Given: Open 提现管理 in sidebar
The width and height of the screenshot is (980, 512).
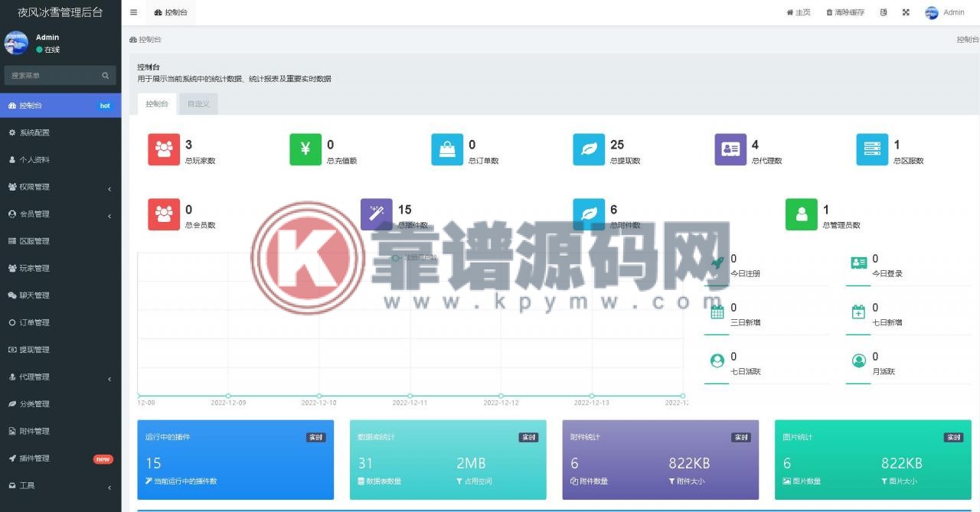Looking at the screenshot, I should 60,350.
